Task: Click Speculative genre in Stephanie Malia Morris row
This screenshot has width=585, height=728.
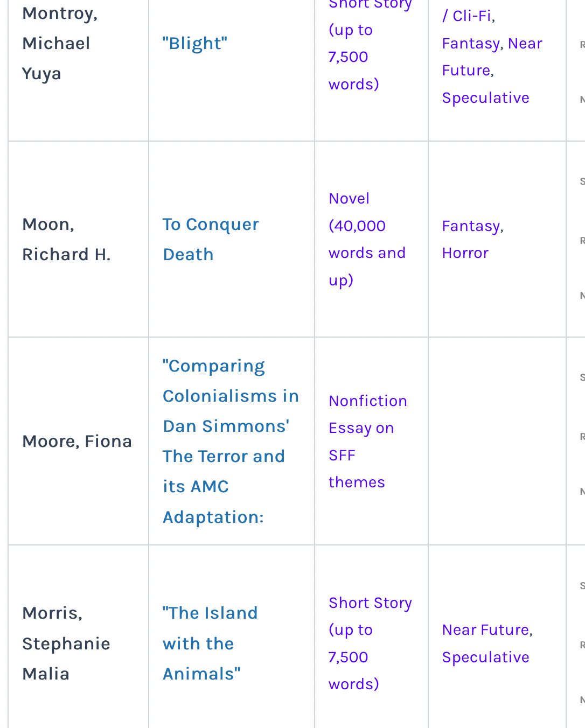Action: (x=485, y=657)
